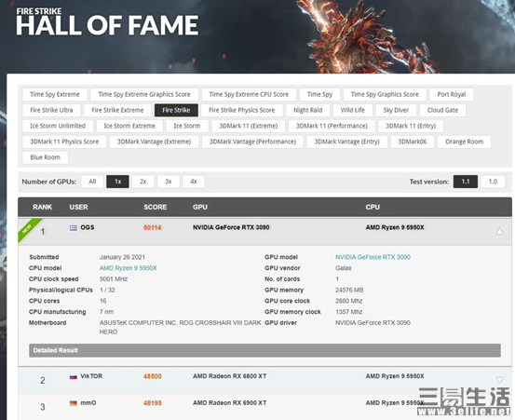Click the score 50114
Viewport: 515px width, 420px height.
(x=153, y=227)
